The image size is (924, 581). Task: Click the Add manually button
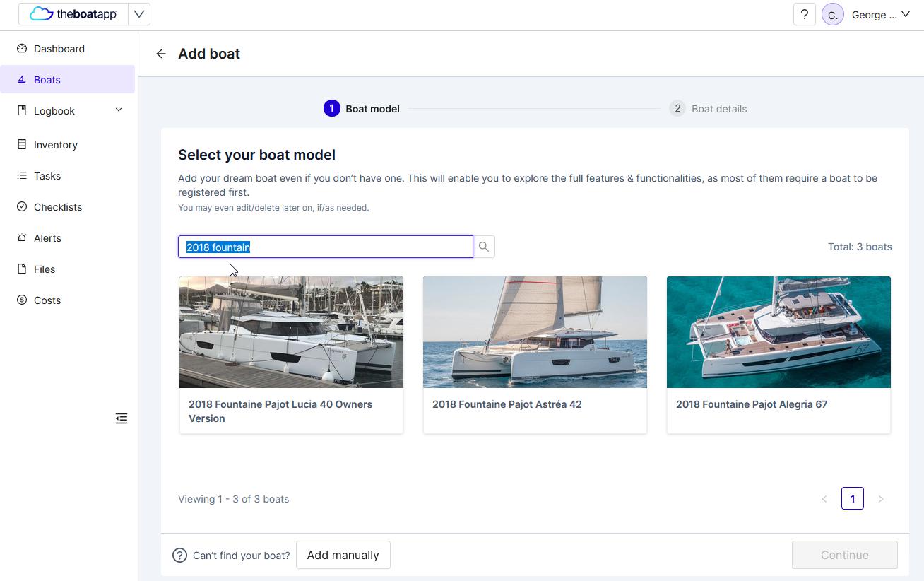(343, 555)
